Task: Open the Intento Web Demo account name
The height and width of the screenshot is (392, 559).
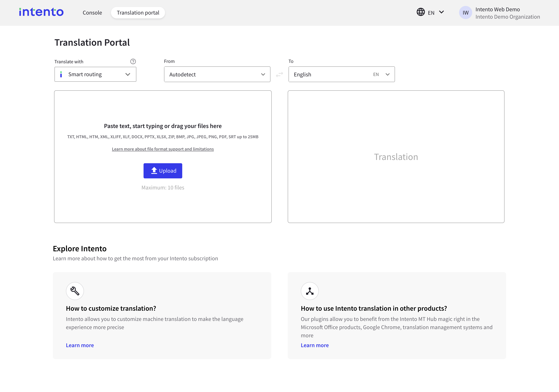Action: pos(497,9)
